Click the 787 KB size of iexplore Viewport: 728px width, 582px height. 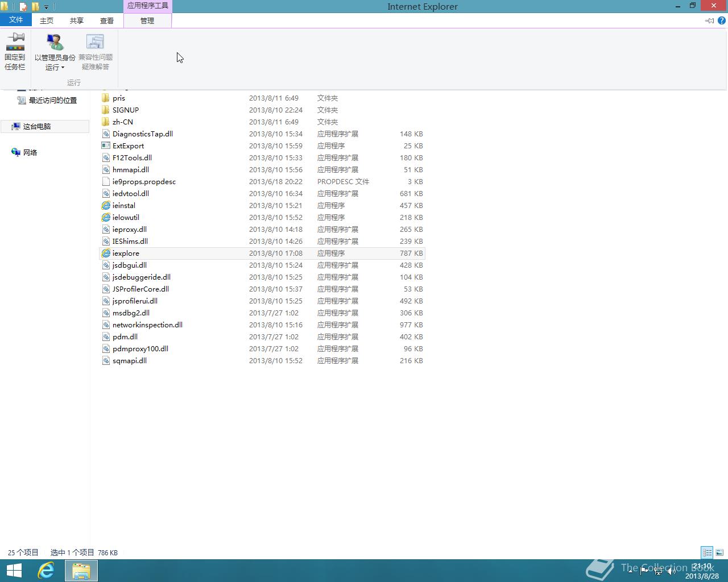(x=411, y=253)
